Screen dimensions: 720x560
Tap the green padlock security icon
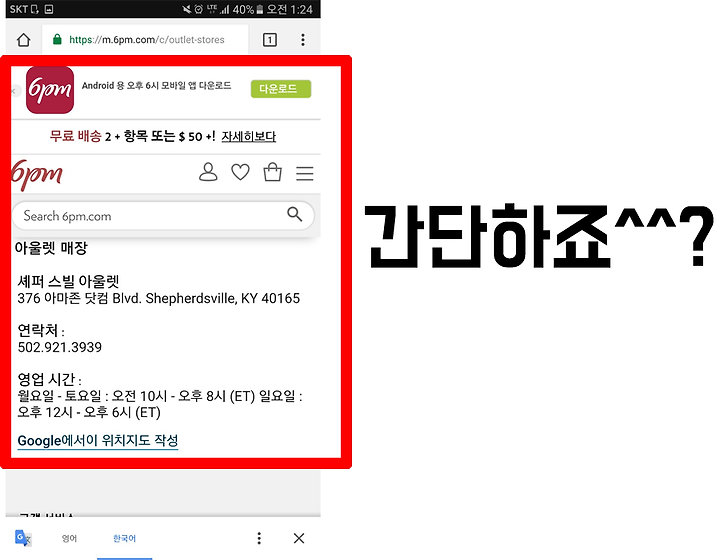pos(57,39)
